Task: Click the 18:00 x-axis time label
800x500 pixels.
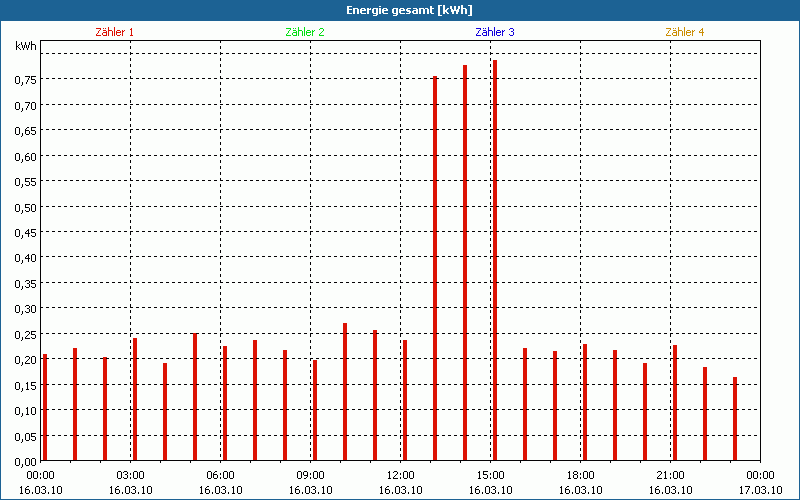Action: click(581, 476)
